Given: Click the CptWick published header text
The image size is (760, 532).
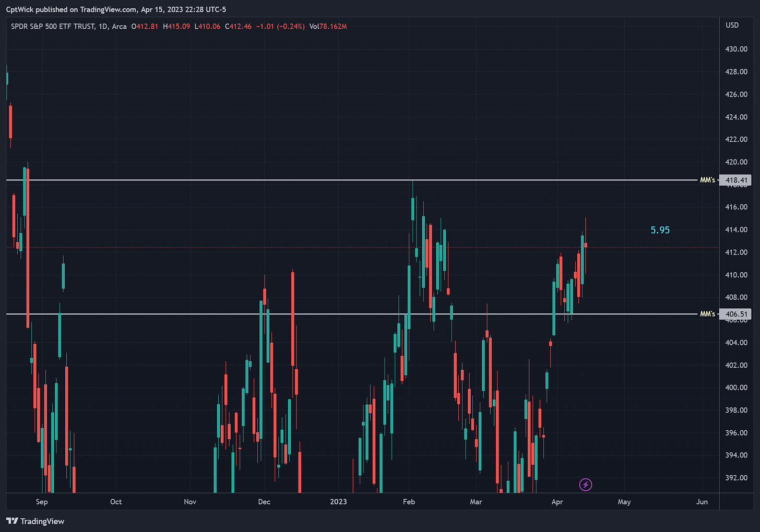Looking at the screenshot, I should [x=116, y=9].
